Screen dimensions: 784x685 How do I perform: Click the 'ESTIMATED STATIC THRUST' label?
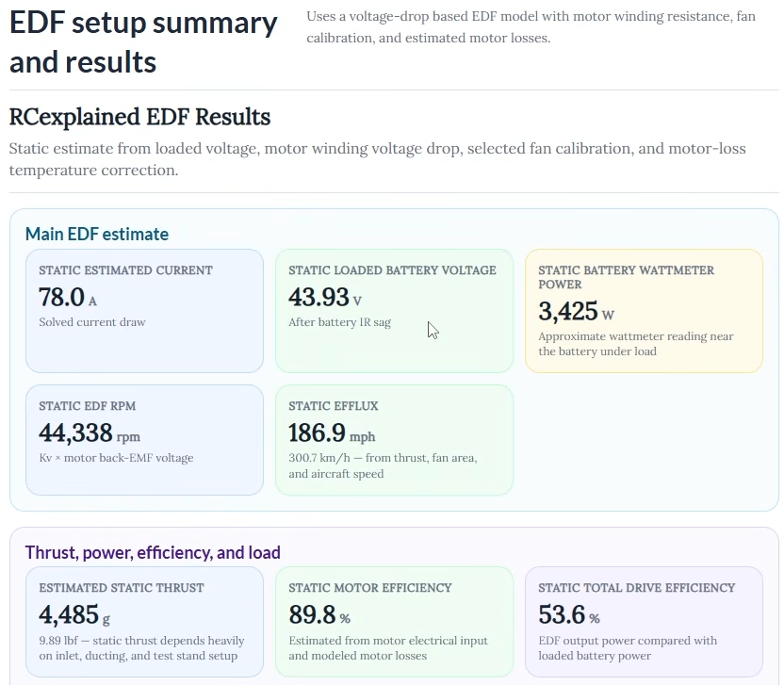click(x=122, y=588)
